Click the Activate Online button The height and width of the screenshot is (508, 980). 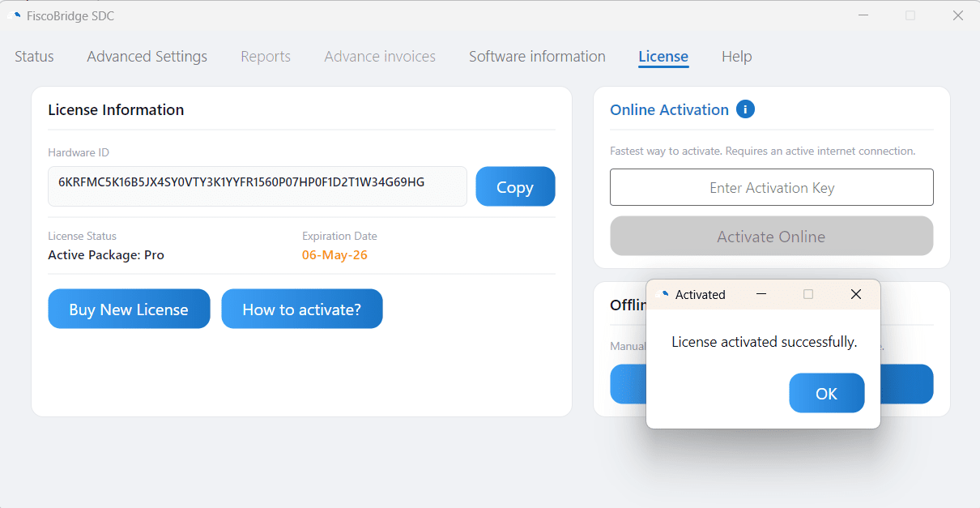coord(771,237)
